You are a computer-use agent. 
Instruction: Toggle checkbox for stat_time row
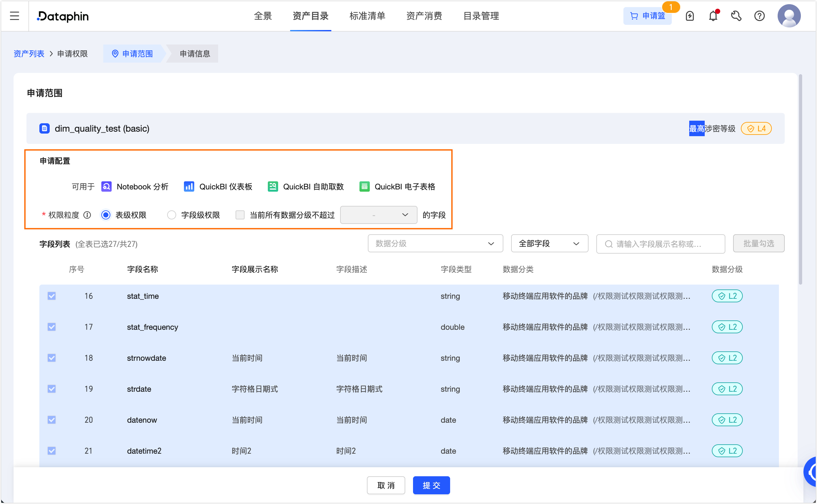[x=52, y=296]
